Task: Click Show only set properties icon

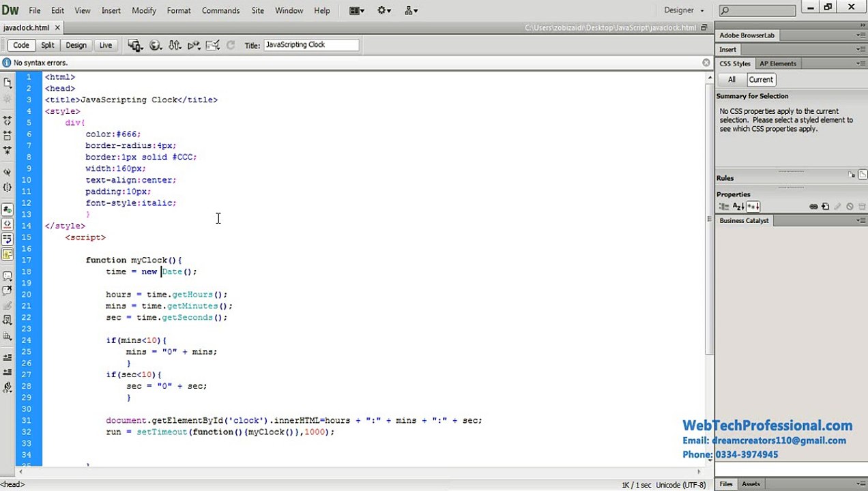Action: (x=753, y=207)
